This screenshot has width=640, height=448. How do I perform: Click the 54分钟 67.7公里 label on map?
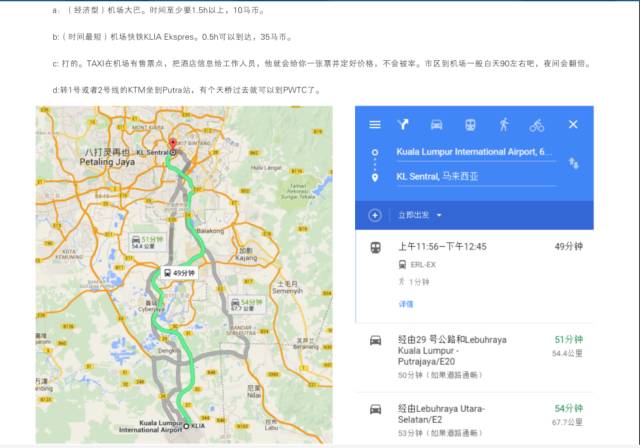pyautogui.click(x=247, y=305)
